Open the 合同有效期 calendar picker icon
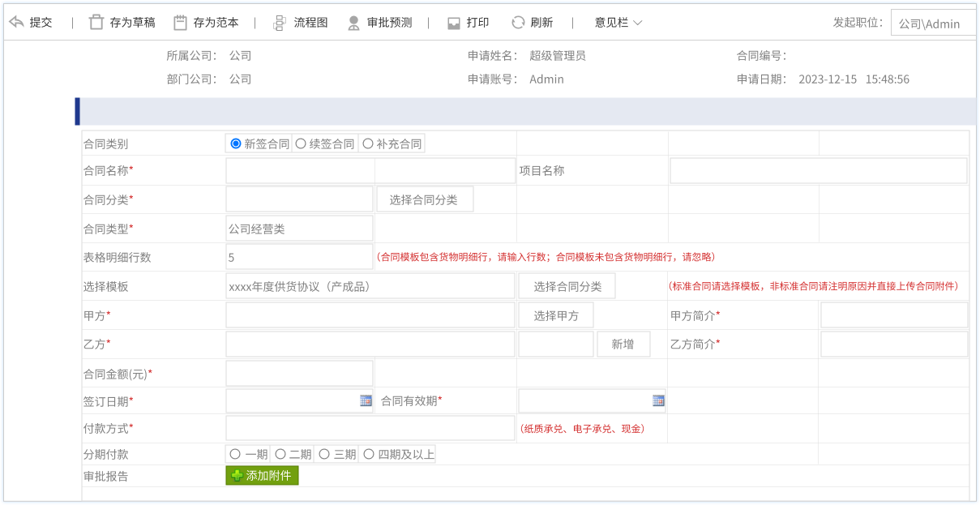Image resolution: width=980 pixels, height=505 pixels. click(x=658, y=400)
